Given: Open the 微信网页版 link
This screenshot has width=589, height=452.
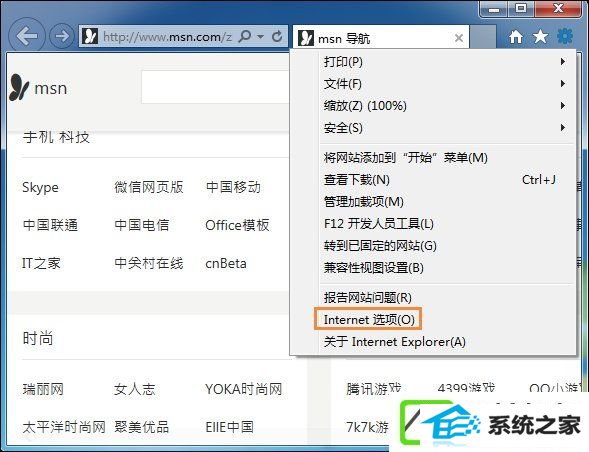Looking at the screenshot, I should pos(149,187).
